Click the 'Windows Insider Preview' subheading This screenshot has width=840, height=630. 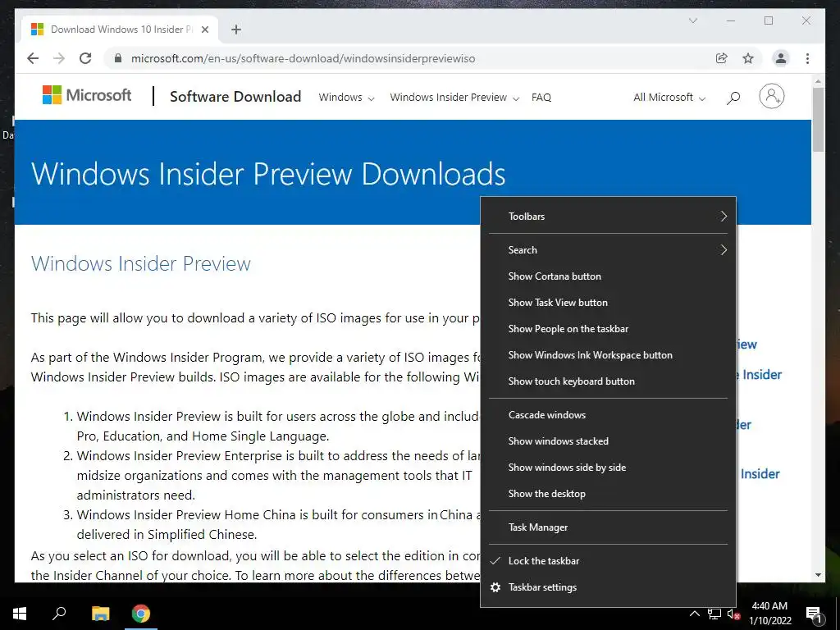141,263
